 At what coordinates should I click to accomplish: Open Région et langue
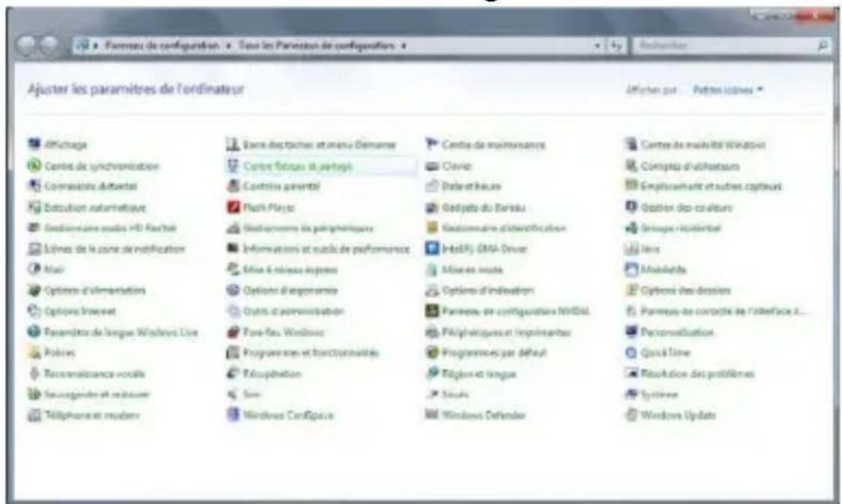tap(479, 374)
